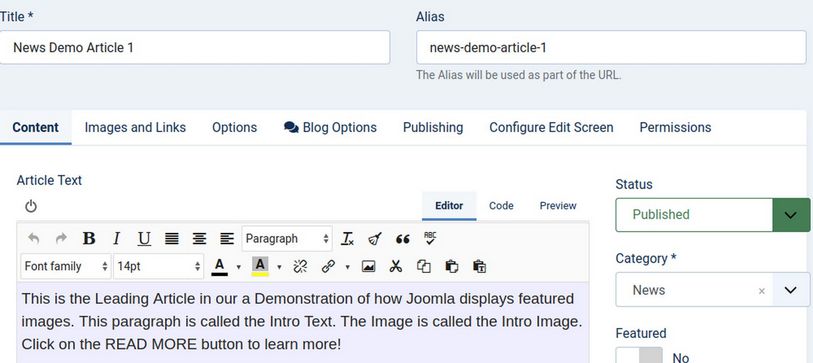The width and height of the screenshot is (813, 363).
Task: Click the Article Text label
Action: 49,180
